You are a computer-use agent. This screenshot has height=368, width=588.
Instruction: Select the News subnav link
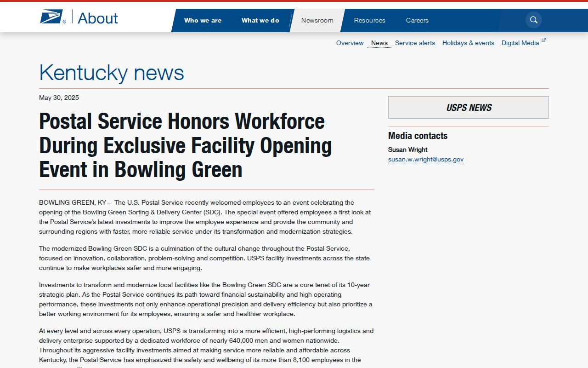click(x=379, y=43)
